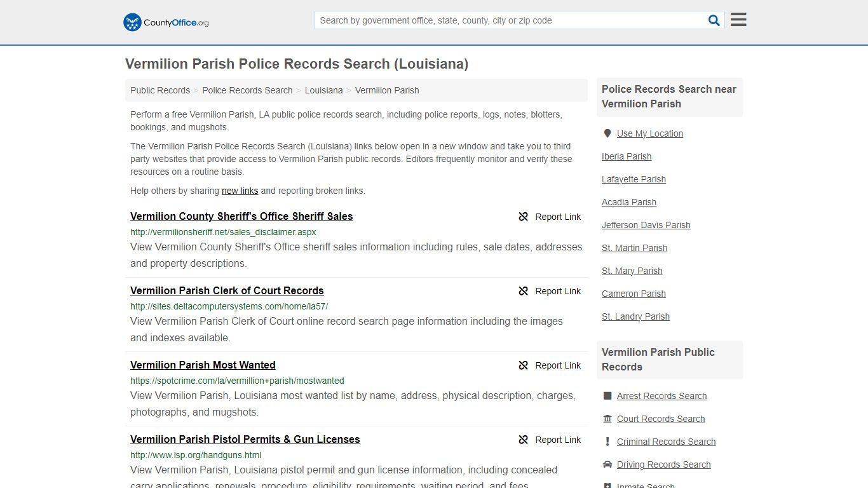Screen dimensions: 868x488
Task: Open Vermilion Parish breadcrumb
Action: point(387,90)
